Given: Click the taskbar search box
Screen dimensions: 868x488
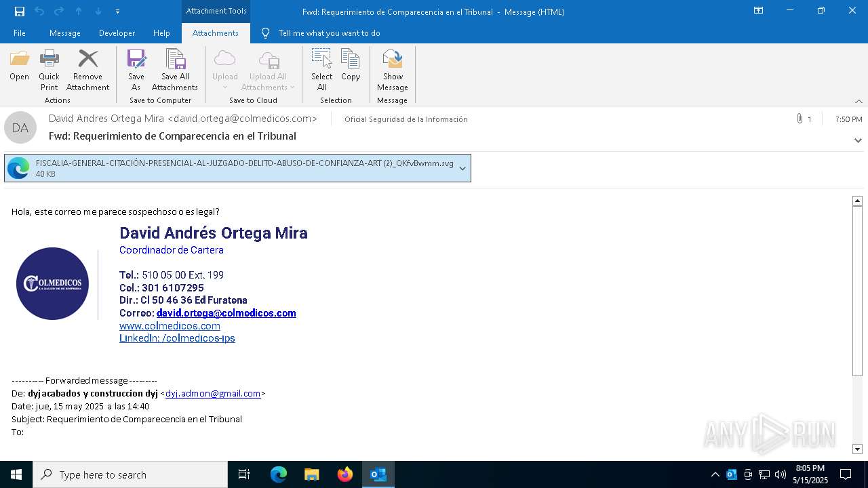Looking at the screenshot, I should click(130, 474).
